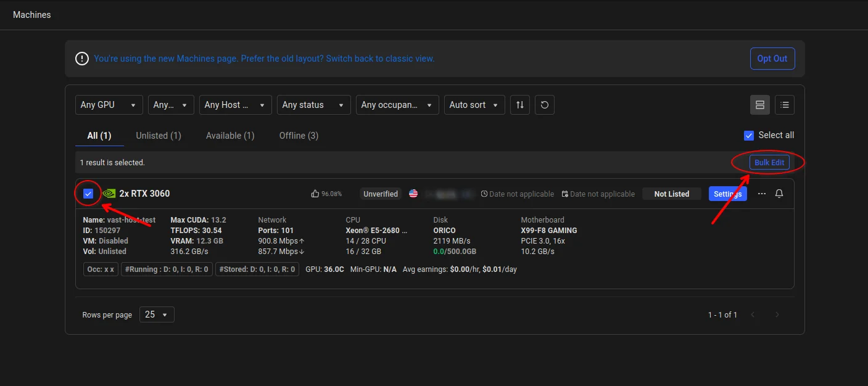868x386 pixels.
Task: Click the X99-F8 GAMING motherboard name
Action: coord(549,230)
